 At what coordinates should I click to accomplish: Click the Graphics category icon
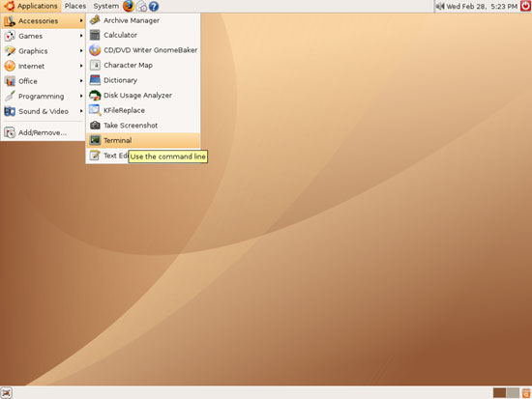pos(10,51)
